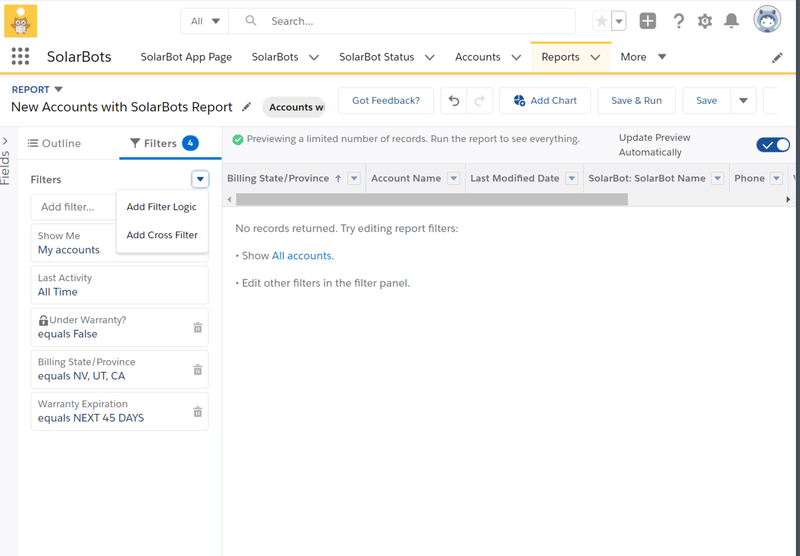Click the Add filter input field
The width and height of the screenshot is (800, 556).
[74, 207]
